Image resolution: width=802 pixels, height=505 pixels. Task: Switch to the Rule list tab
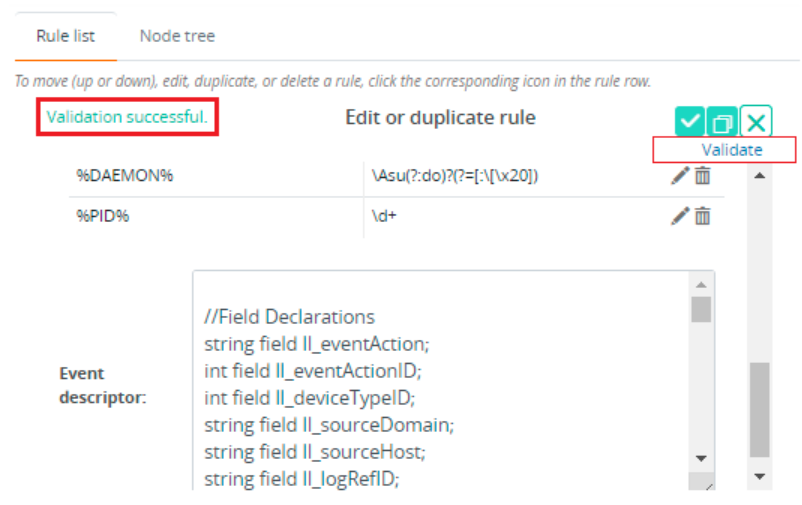coord(65,36)
